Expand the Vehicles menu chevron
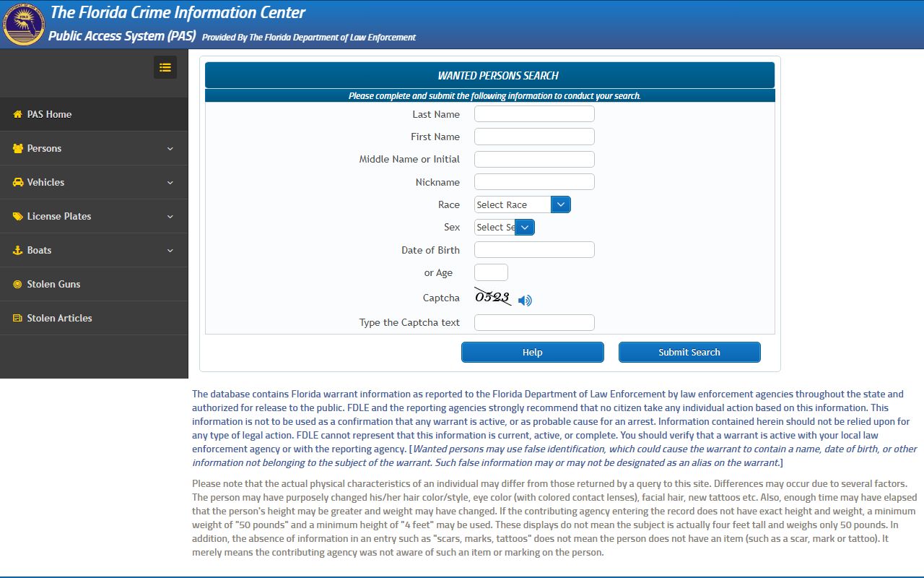 [170, 183]
